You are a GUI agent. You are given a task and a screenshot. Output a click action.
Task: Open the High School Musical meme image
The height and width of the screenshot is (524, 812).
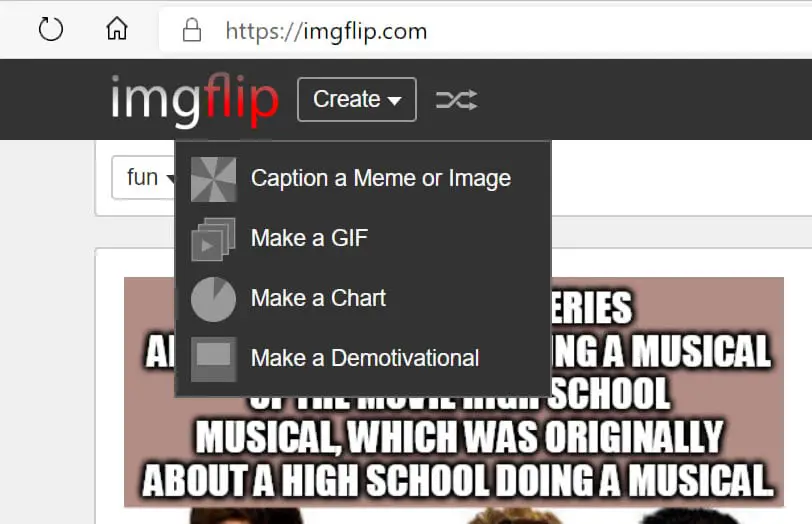coord(454,400)
